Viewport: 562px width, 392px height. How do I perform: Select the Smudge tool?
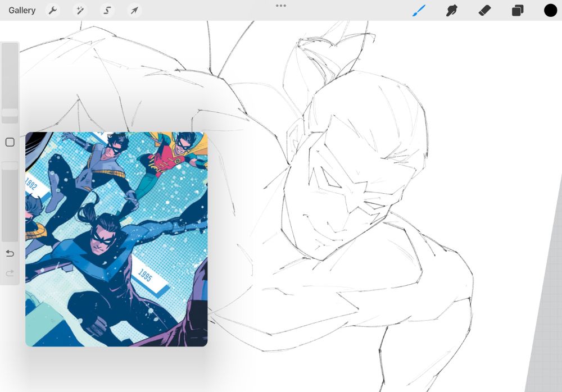coord(452,11)
